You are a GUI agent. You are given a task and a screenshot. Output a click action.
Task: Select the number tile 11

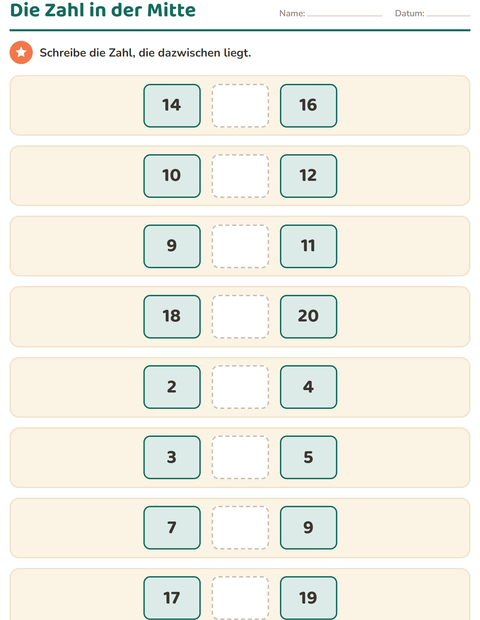308,246
